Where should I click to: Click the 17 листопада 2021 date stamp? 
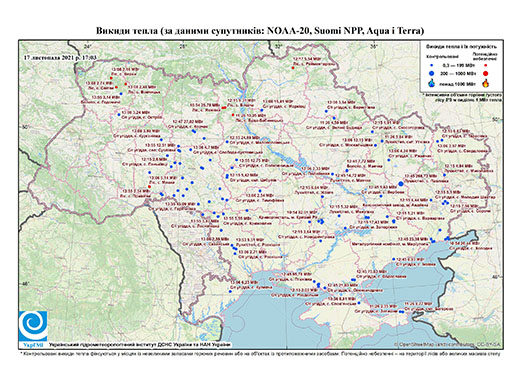point(60,58)
